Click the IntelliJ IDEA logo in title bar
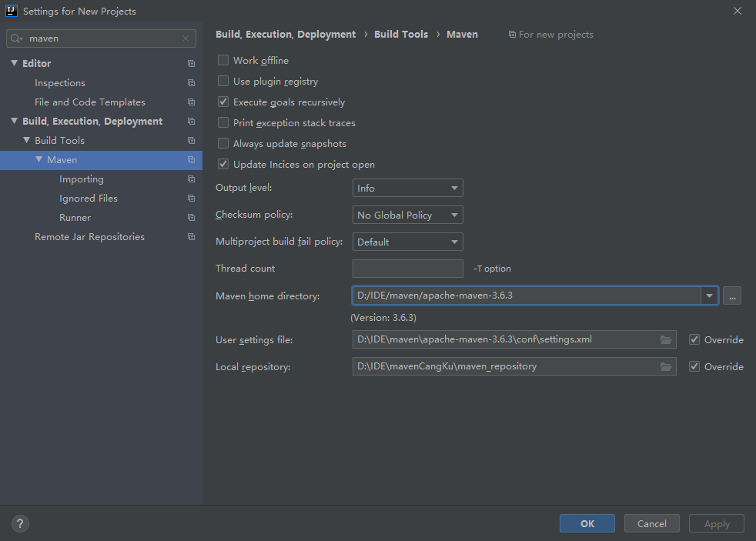Screen dimensions: 756x541 pos(11,11)
